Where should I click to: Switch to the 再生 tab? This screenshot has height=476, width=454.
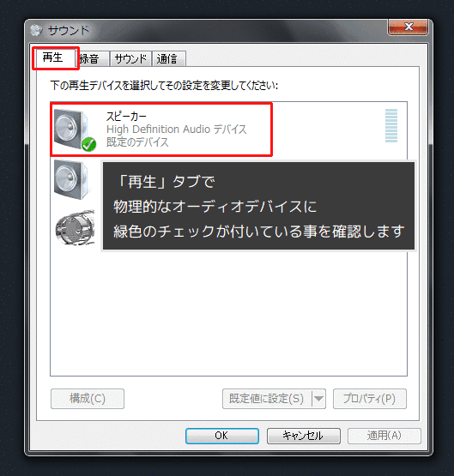click(53, 57)
